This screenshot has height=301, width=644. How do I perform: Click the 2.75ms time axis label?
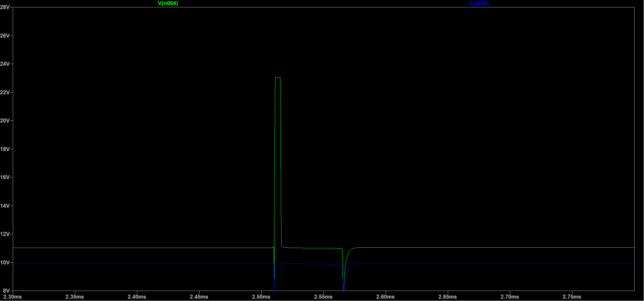572,297
